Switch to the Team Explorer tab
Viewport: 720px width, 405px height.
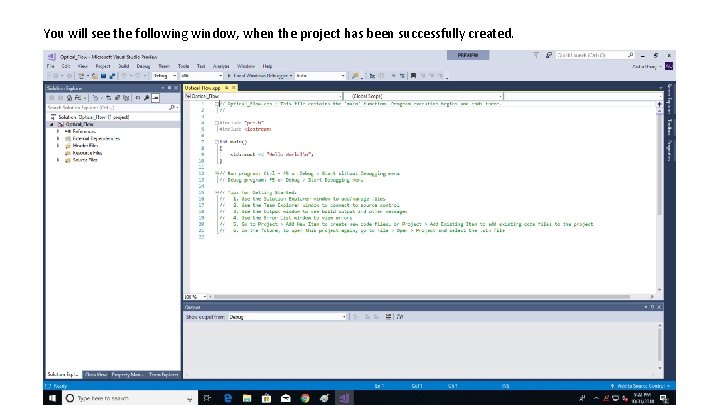pyautogui.click(x=163, y=375)
